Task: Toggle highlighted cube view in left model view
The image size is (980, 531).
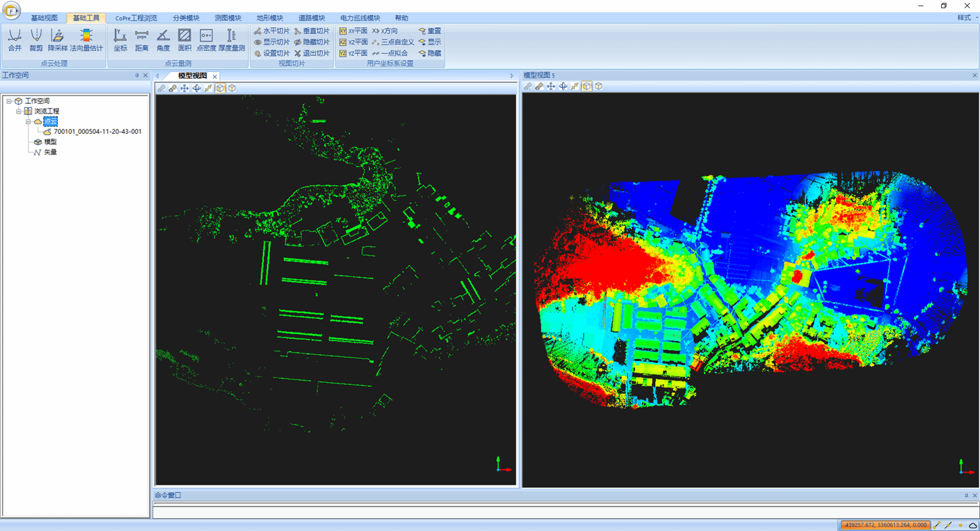Action: pyautogui.click(x=220, y=88)
